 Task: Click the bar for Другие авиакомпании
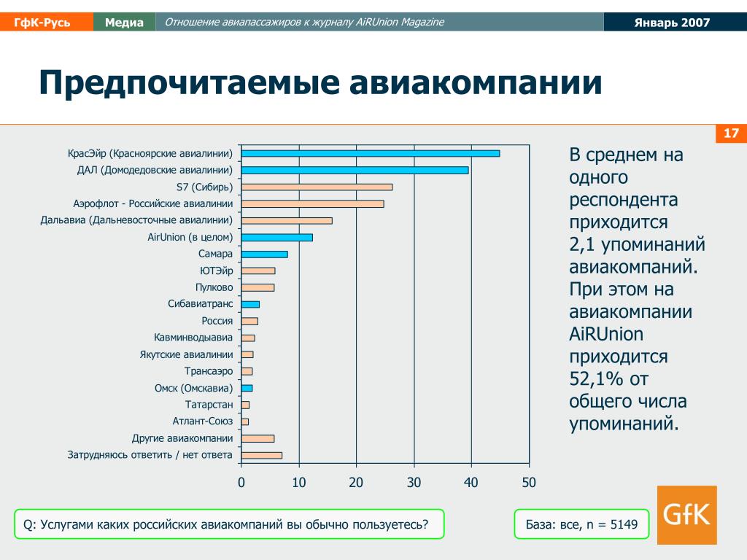[x=258, y=438]
